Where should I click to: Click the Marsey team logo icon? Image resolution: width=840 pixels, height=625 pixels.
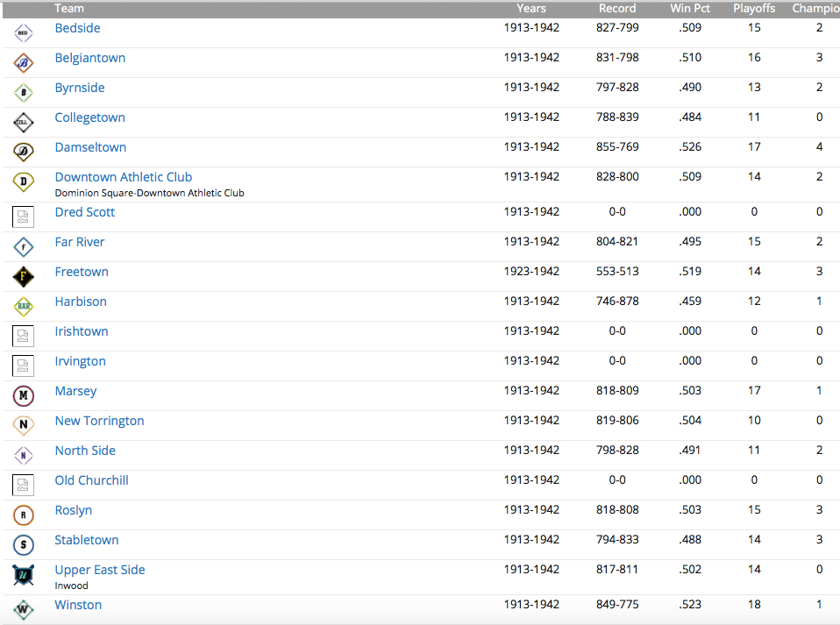pyautogui.click(x=23, y=396)
